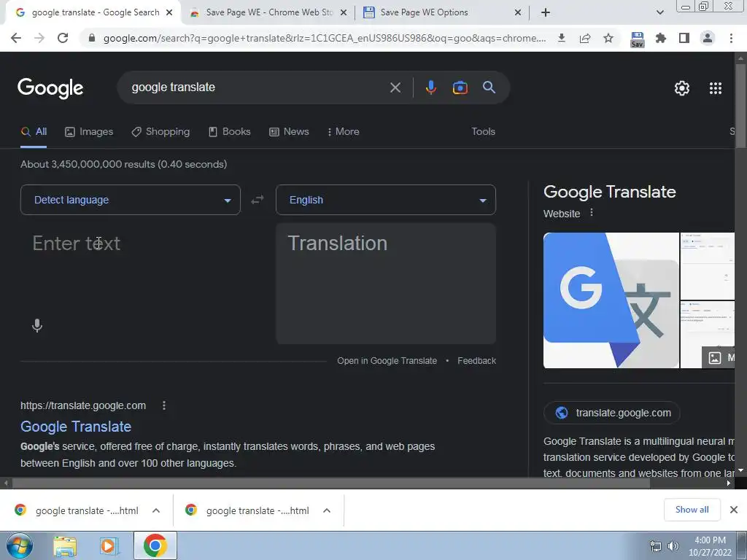Viewport: 747px width, 560px height.
Task: Switch to the All results tab
Action: point(34,131)
